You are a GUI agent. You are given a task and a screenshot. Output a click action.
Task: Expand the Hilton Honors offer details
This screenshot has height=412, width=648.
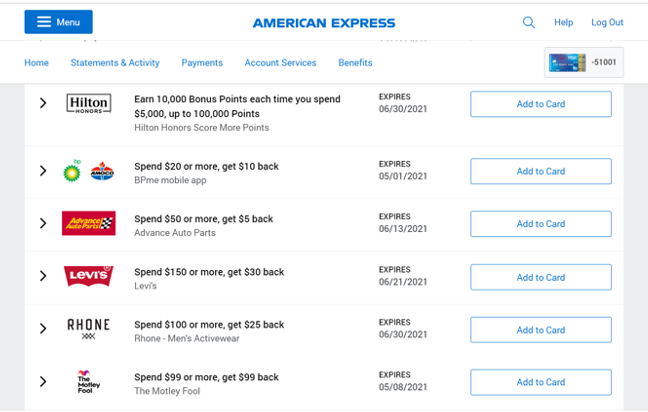click(43, 103)
